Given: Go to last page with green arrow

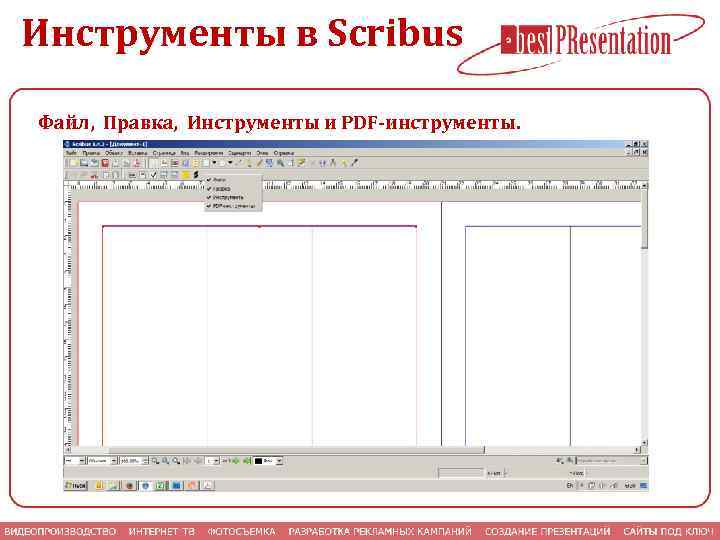Looking at the screenshot, I should tap(247, 461).
